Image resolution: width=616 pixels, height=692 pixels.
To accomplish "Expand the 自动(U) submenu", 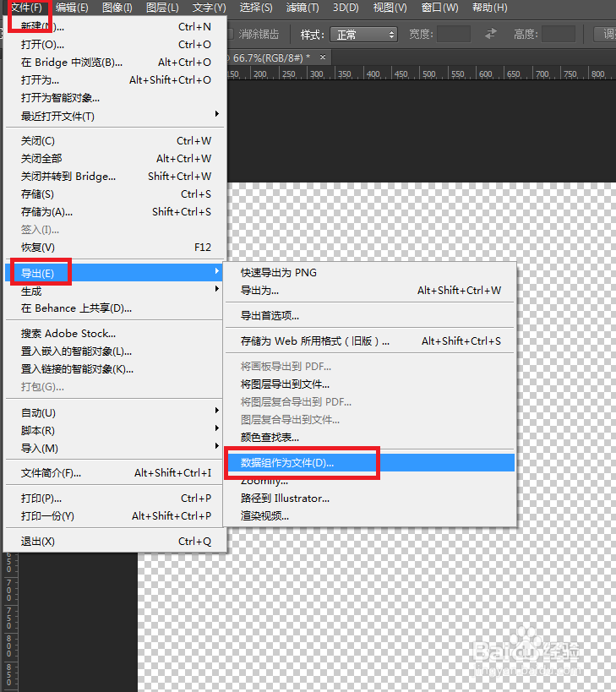I will [x=115, y=412].
